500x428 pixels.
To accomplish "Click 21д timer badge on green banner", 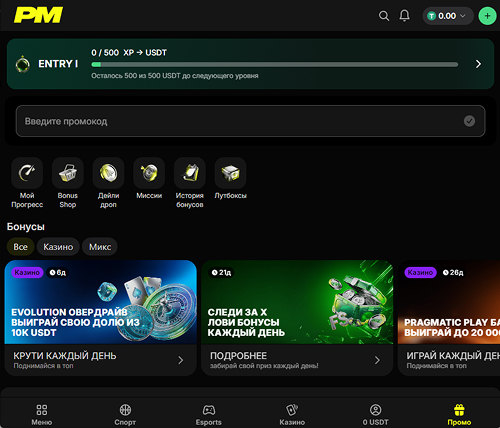I will point(221,272).
